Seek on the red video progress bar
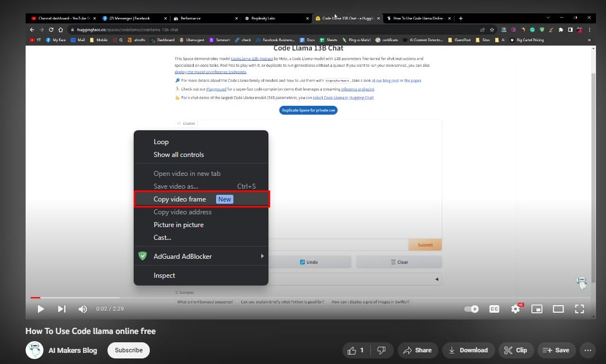Image resolution: width=606 pixels, height=364 pixels. 35,298
